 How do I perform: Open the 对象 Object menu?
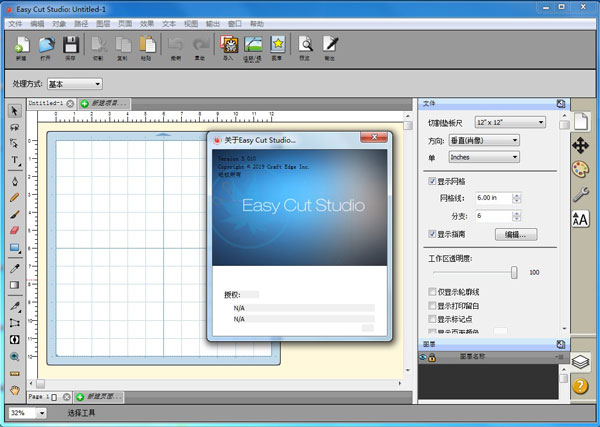click(x=59, y=24)
